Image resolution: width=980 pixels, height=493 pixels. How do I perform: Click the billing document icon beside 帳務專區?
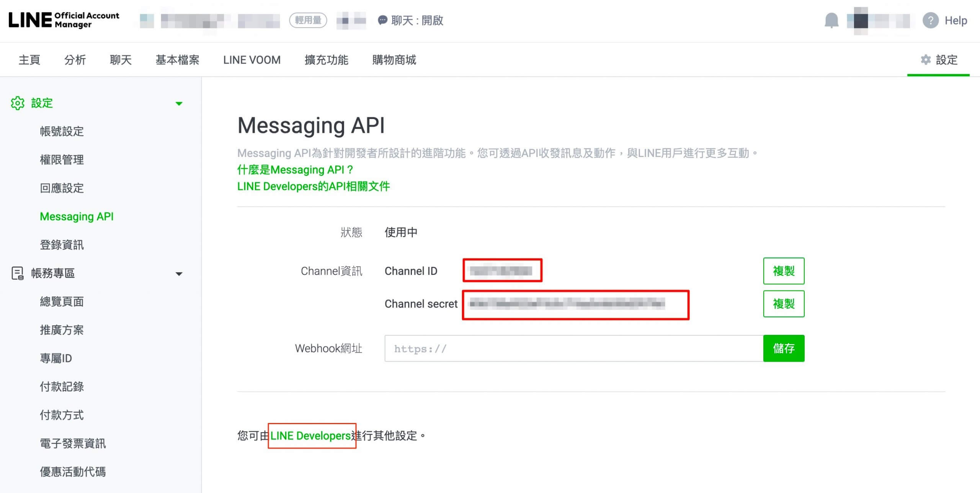point(18,273)
